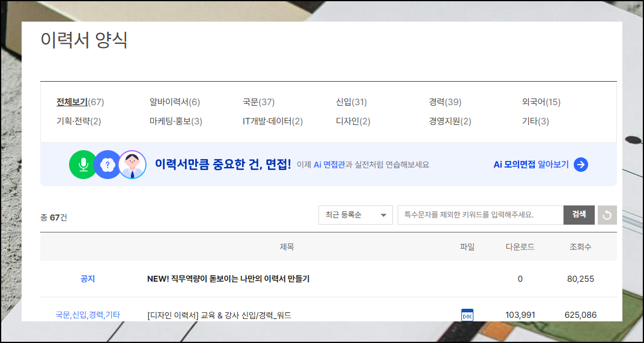The image size is (644, 343).
Task: Click the 파일 column header
Action: (x=467, y=247)
